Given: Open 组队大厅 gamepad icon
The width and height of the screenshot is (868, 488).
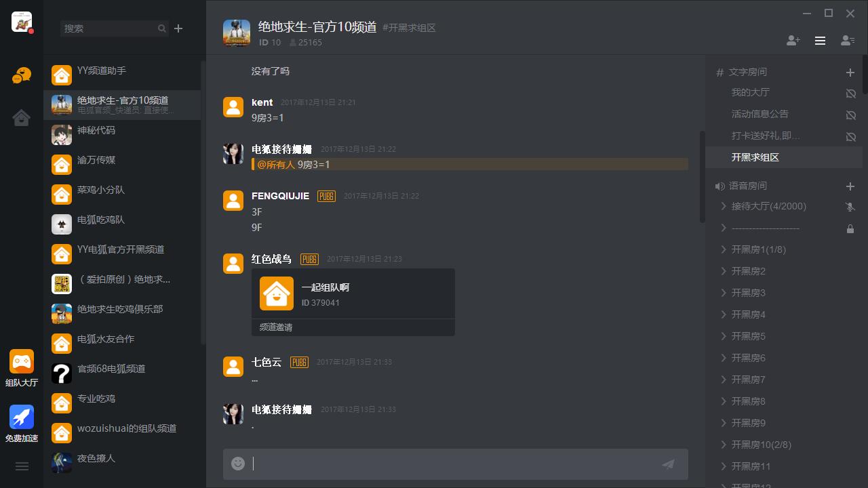Looking at the screenshot, I should 22,362.
